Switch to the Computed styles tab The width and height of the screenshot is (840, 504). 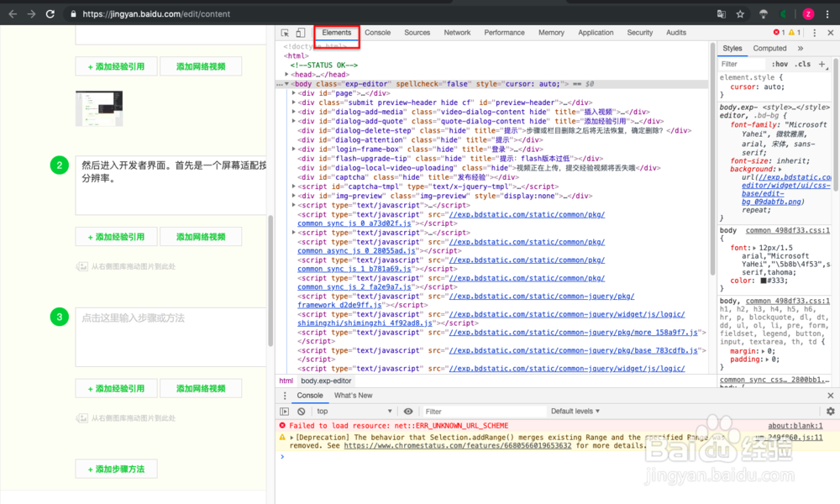pyautogui.click(x=769, y=48)
